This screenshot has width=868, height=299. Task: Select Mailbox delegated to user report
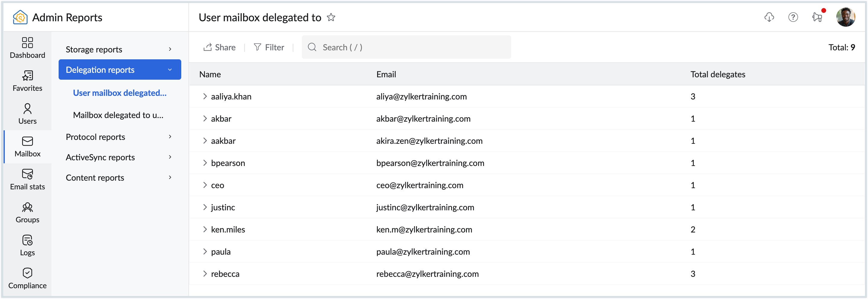(118, 115)
